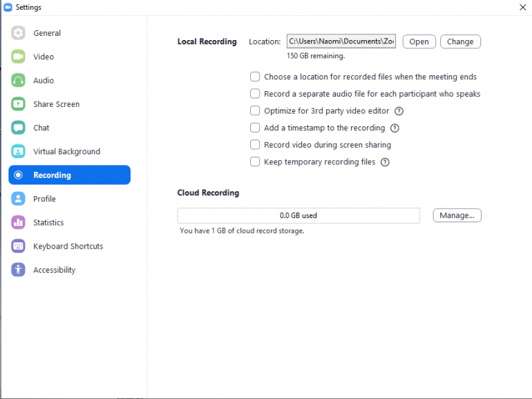Click the Local Recording heading

coord(207,41)
